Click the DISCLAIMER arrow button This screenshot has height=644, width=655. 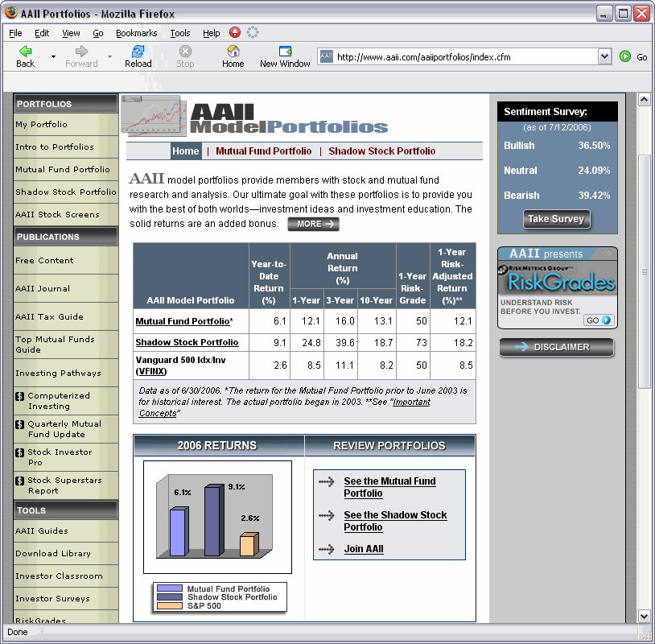point(556,348)
